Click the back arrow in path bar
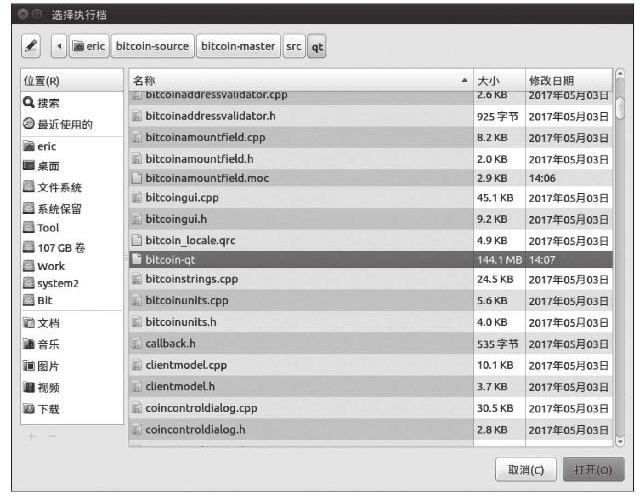 (x=59, y=46)
